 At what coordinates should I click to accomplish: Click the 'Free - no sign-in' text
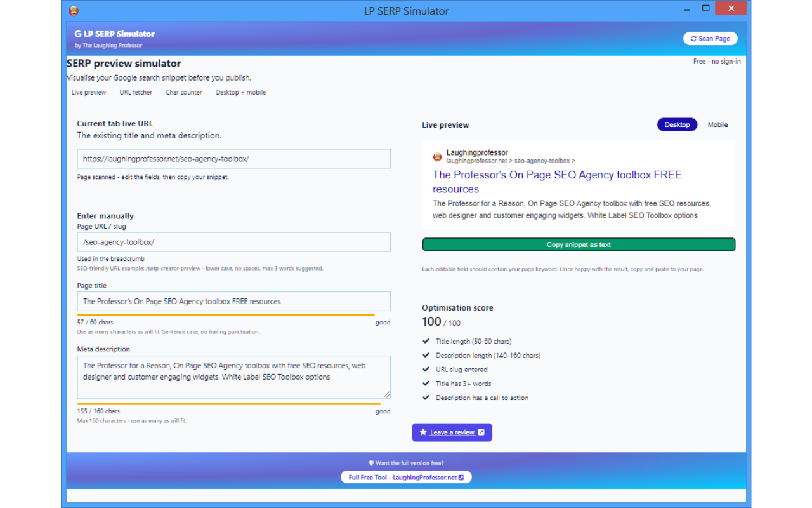(717, 62)
